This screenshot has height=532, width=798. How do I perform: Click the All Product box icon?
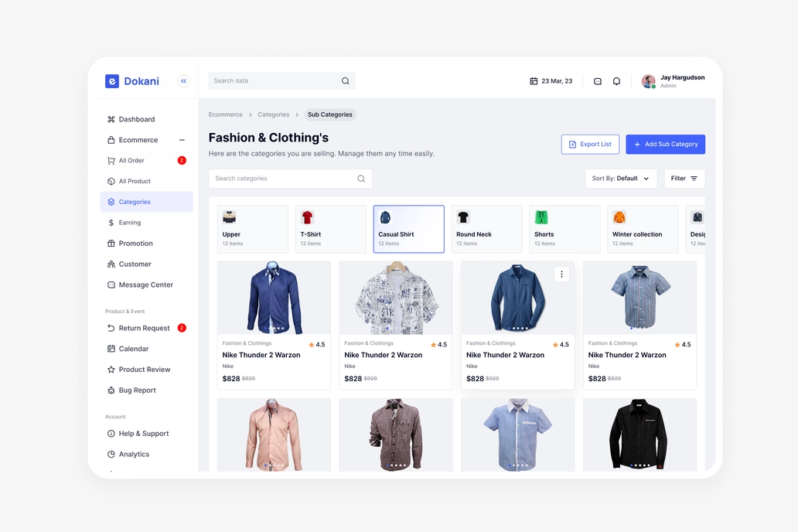pos(111,181)
